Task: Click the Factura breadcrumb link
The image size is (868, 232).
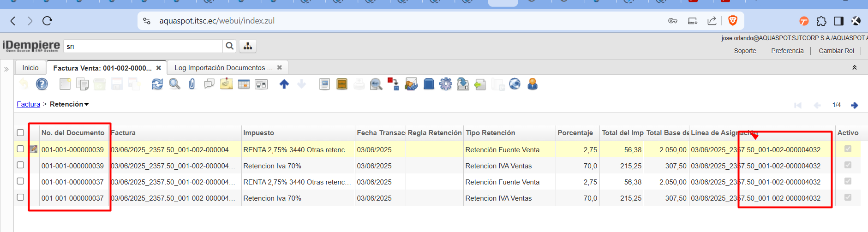Action: click(28, 104)
